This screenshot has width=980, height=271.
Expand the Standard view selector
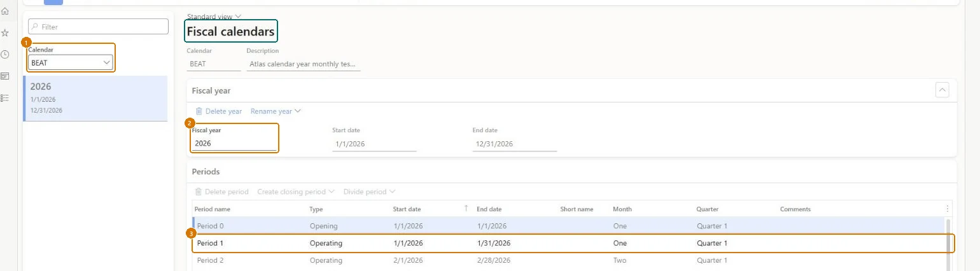214,17
